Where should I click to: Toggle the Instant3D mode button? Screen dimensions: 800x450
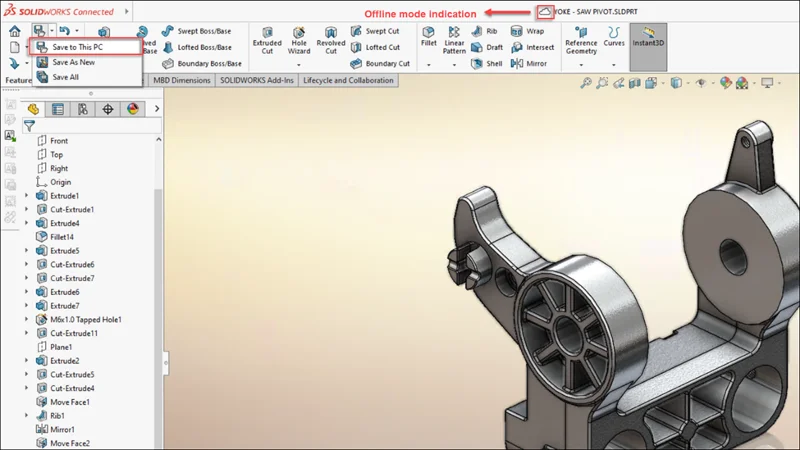click(648, 40)
